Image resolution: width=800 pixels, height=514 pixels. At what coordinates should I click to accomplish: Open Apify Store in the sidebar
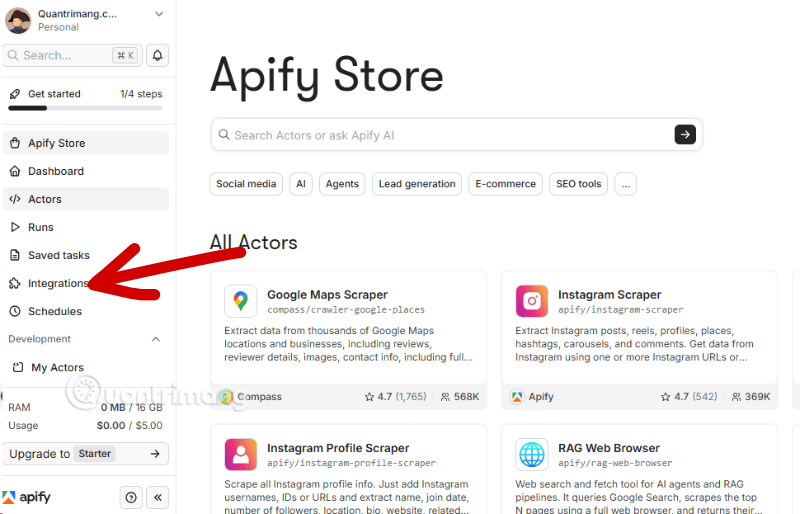86,143
